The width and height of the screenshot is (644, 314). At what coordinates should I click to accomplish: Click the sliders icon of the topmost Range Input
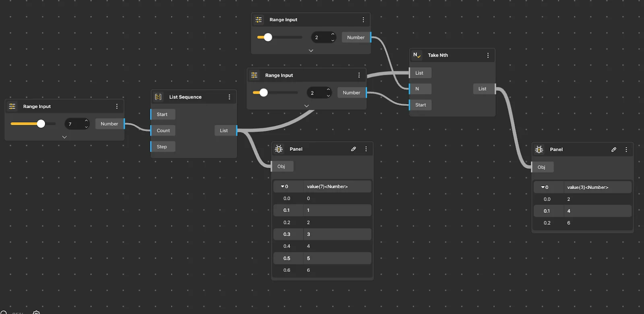259,20
